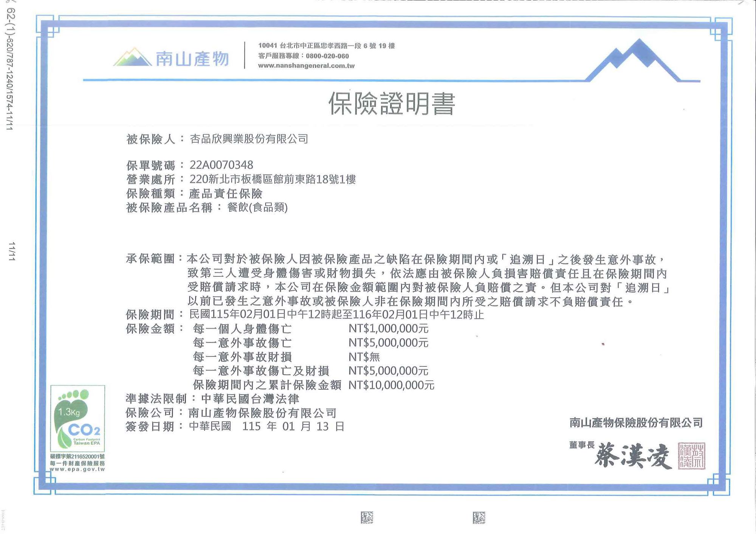756x534 pixels.
Task: Click the 南山產物 company name in header
Action: pyautogui.click(x=192, y=59)
